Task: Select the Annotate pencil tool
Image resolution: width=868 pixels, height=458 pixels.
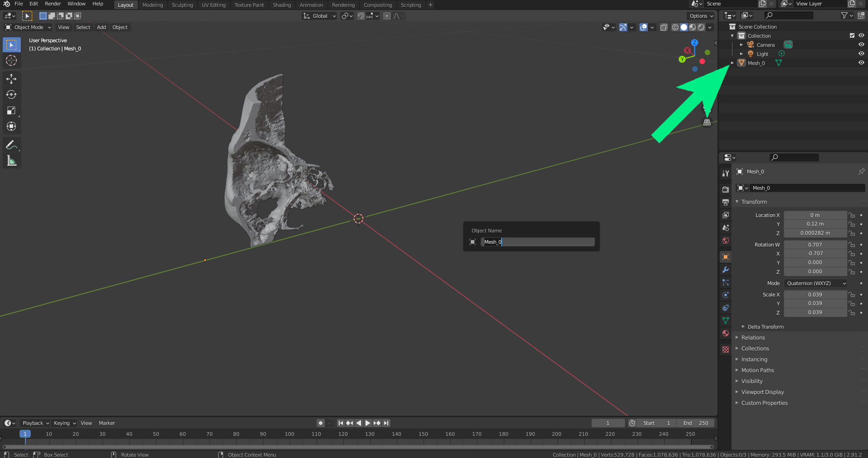Action: pyautogui.click(x=11, y=145)
